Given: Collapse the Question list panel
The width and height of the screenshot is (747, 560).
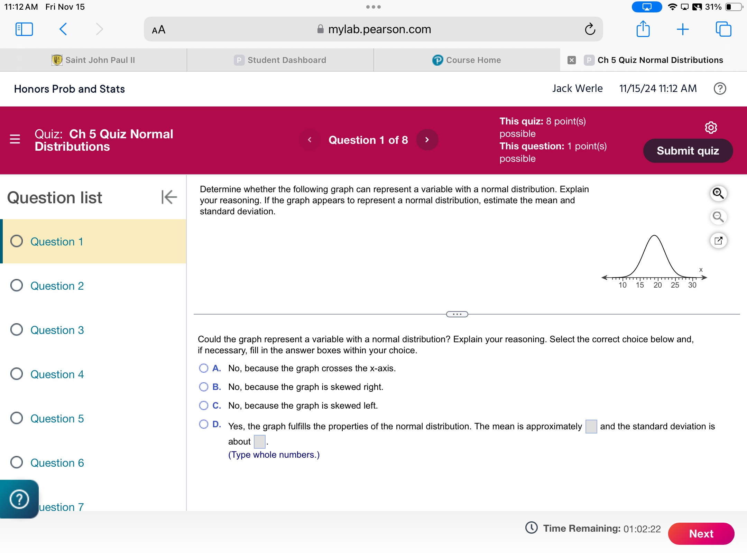Looking at the screenshot, I should 169,197.
